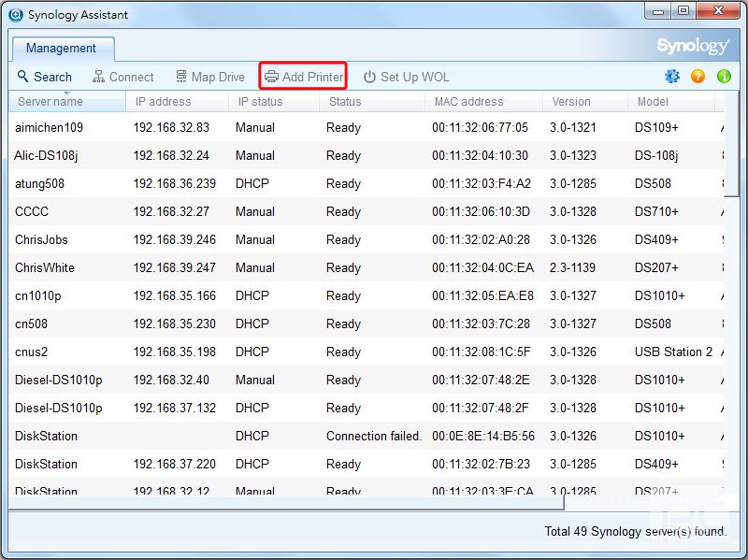Click the Search magnifier icon
This screenshot has width=748, height=560.
pyautogui.click(x=22, y=77)
